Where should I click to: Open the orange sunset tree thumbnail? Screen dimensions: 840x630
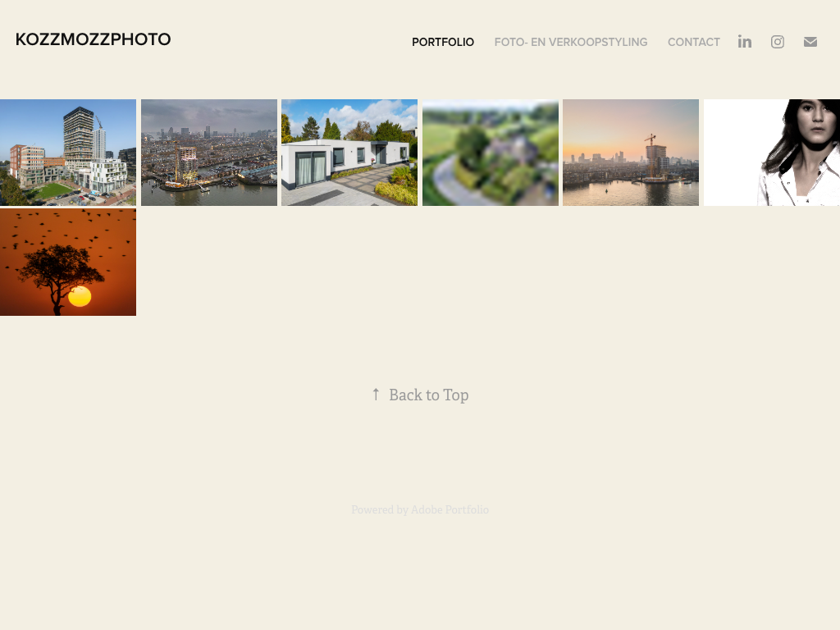point(68,262)
